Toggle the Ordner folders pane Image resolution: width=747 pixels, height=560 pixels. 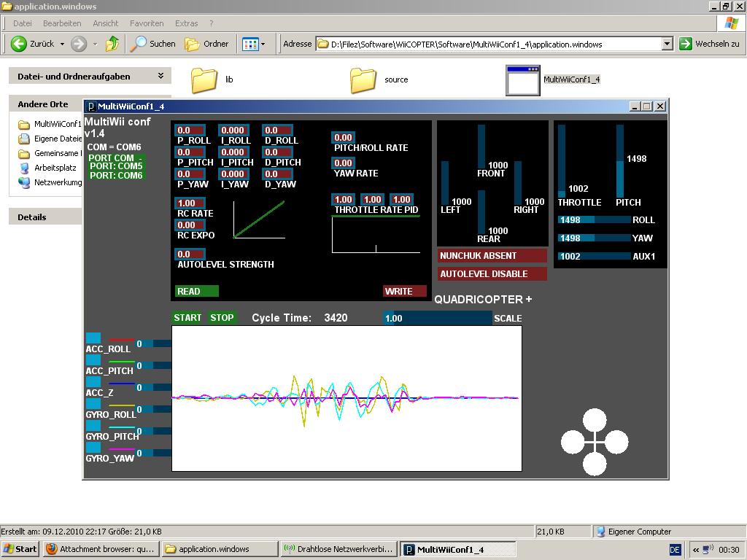(x=206, y=44)
